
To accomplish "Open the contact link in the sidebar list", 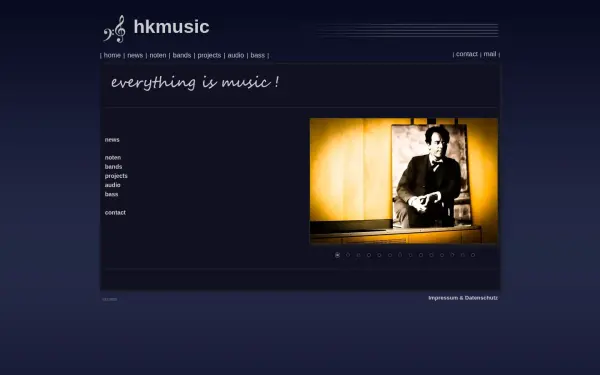I will coord(115,212).
